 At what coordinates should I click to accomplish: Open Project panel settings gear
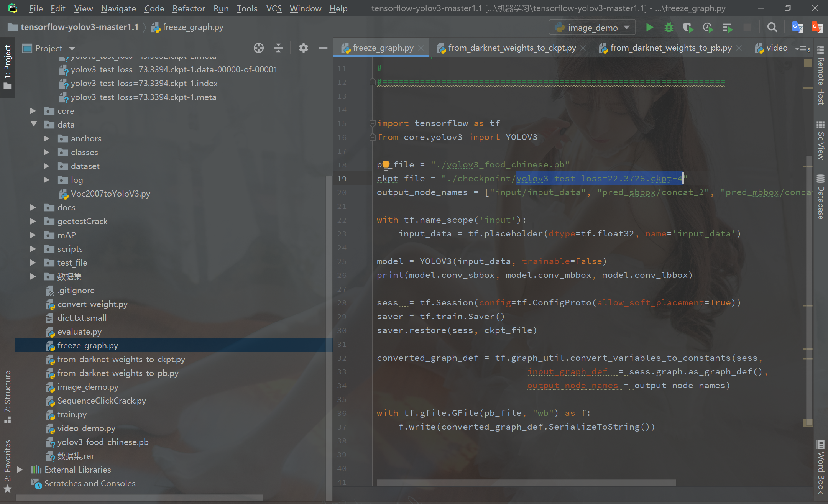click(303, 48)
